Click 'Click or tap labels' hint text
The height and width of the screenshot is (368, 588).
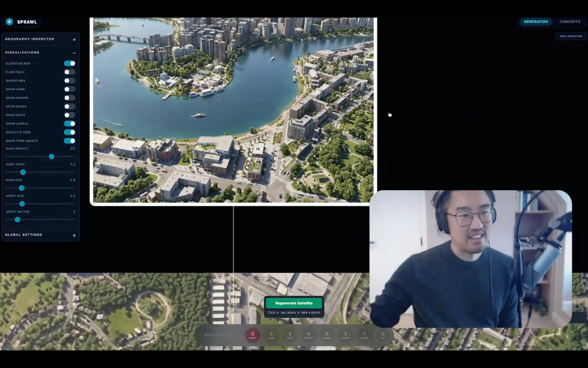pyautogui.click(x=294, y=313)
